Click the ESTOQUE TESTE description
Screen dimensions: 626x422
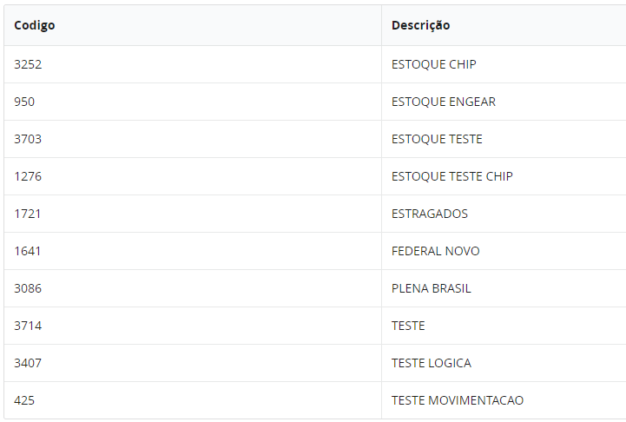(437, 139)
